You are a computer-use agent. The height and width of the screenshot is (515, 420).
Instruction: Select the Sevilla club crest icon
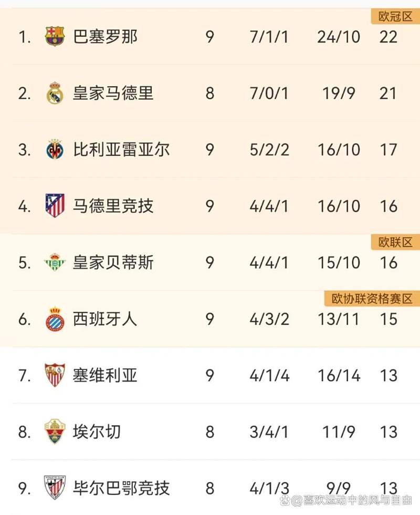point(55,375)
